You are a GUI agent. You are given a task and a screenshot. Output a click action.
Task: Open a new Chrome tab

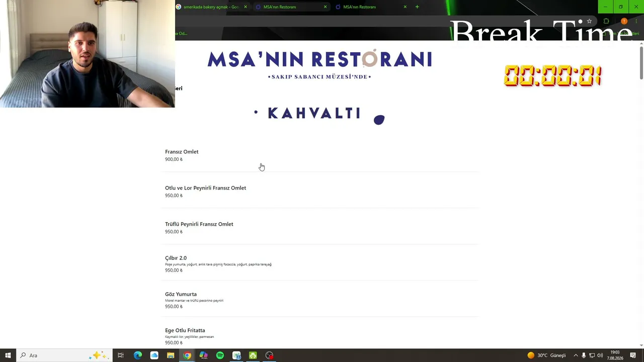point(417,7)
